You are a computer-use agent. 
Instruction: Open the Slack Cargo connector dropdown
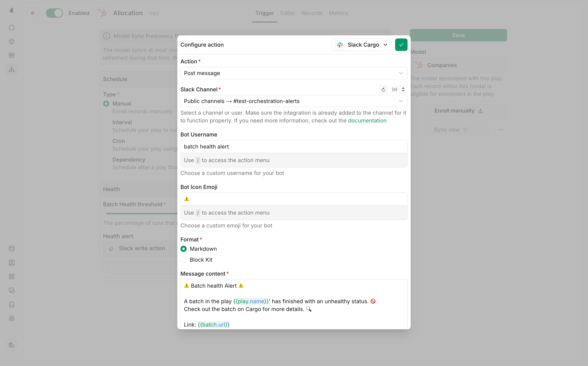pos(362,45)
